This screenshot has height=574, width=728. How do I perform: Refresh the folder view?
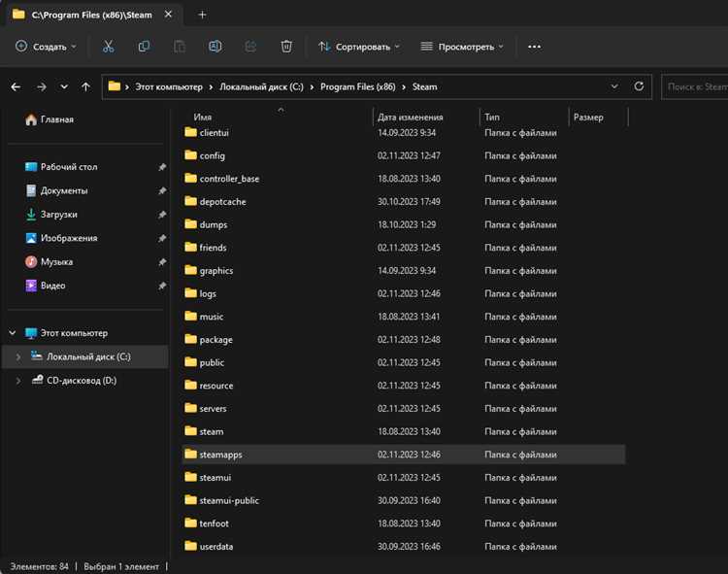[x=639, y=86]
